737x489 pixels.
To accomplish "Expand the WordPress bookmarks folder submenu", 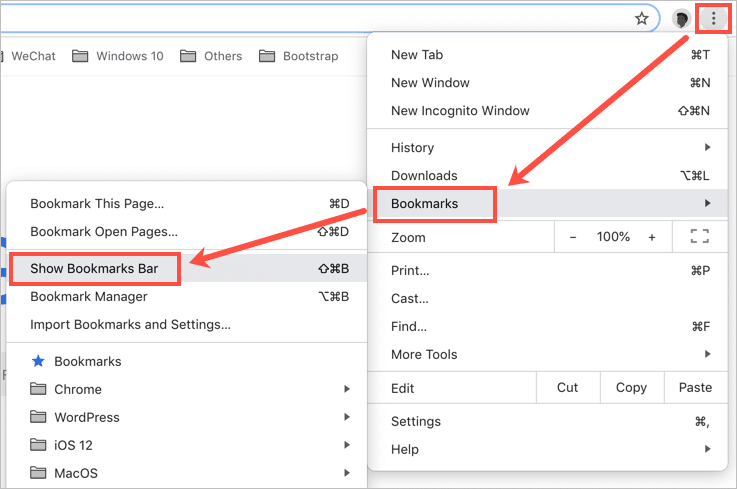I will 86,417.
